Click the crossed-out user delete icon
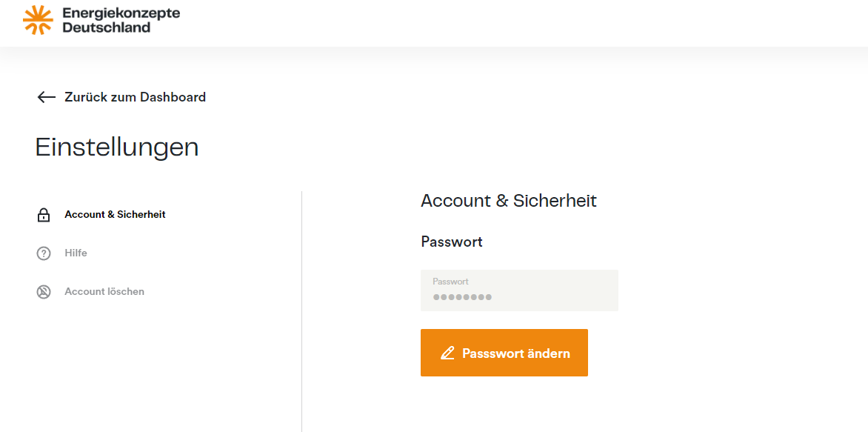This screenshot has width=868, height=432. point(43,292)
